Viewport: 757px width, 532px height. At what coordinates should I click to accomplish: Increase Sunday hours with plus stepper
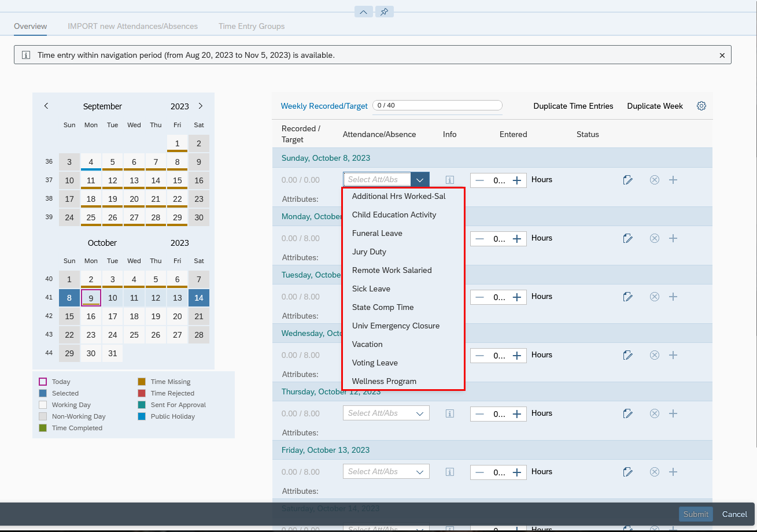click(517, 180)
